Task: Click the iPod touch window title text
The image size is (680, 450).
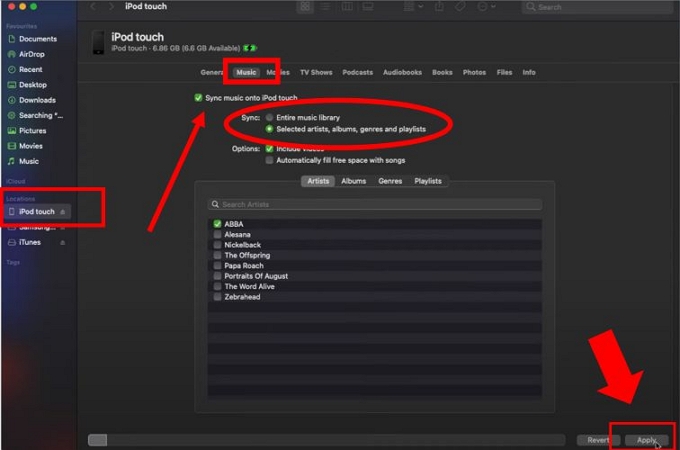Action: pos(146,7)
